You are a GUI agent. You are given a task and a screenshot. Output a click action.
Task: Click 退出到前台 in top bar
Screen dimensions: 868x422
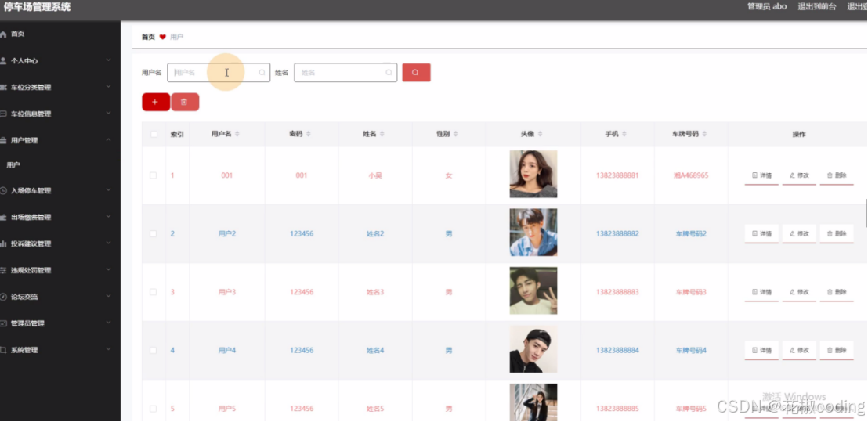816,6
